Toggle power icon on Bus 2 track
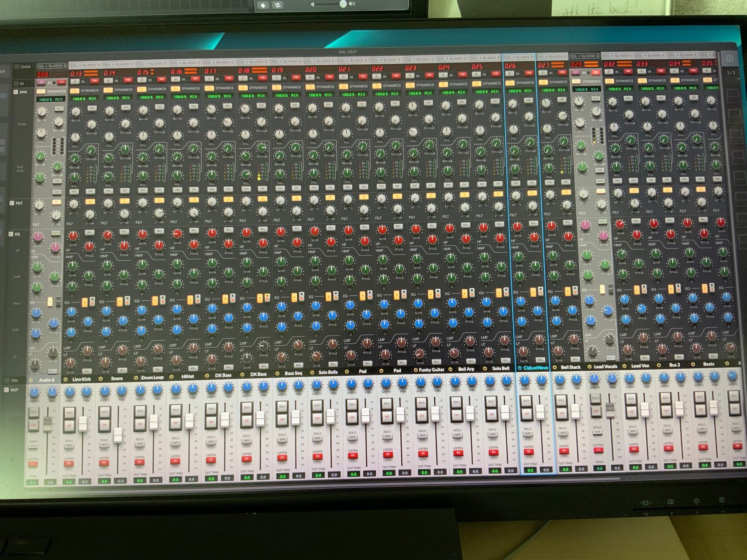747x560 pixels. tap(659, 365)
